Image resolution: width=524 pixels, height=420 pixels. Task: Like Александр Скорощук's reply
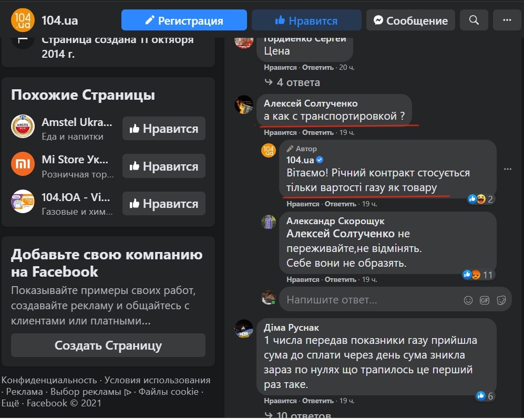click(303, 279)
